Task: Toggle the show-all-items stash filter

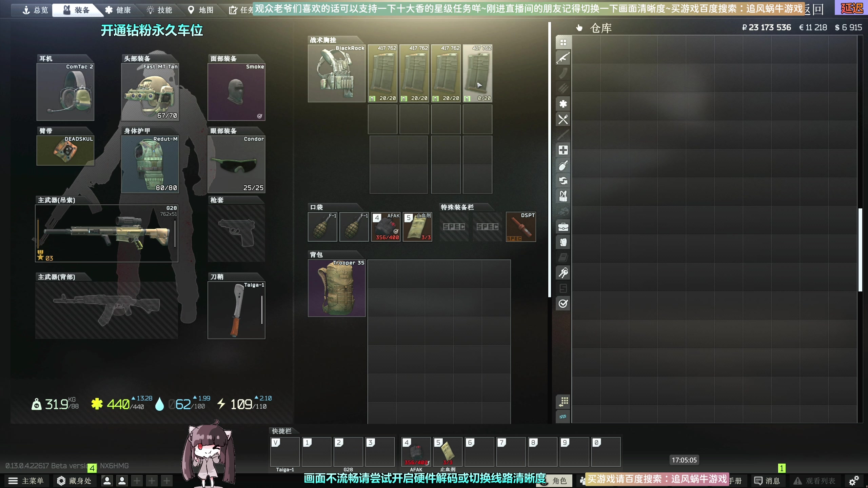Action: (563, 43)
